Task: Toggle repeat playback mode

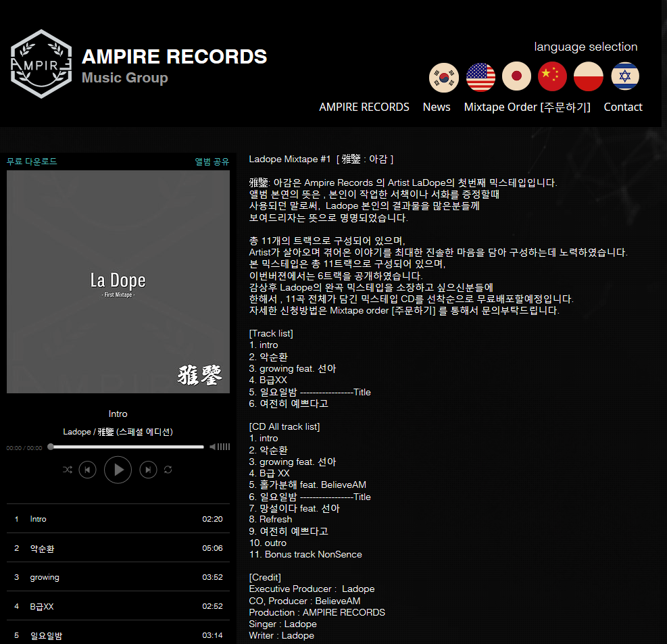Action: (168, 470)
